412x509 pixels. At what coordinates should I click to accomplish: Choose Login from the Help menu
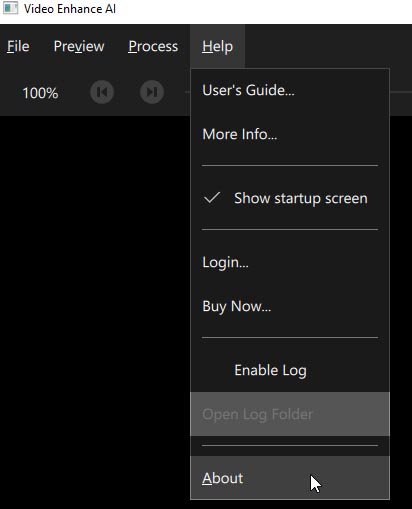pyautogui.click(x=290, y=262)
